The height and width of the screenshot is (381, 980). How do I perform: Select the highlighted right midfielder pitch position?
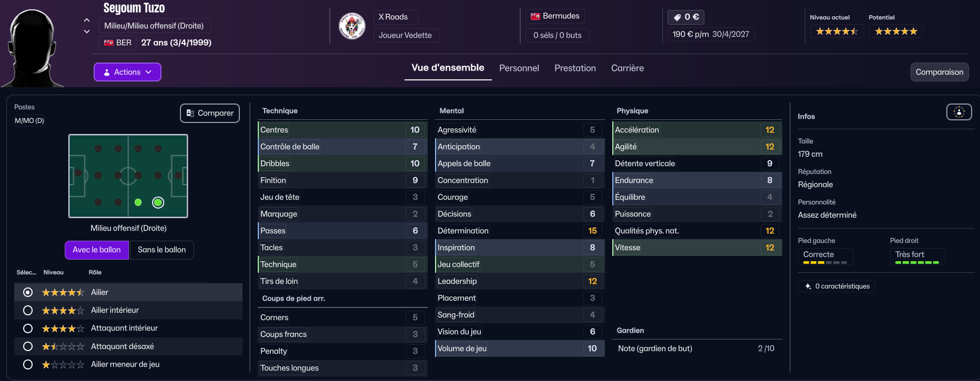coord(158,202)
